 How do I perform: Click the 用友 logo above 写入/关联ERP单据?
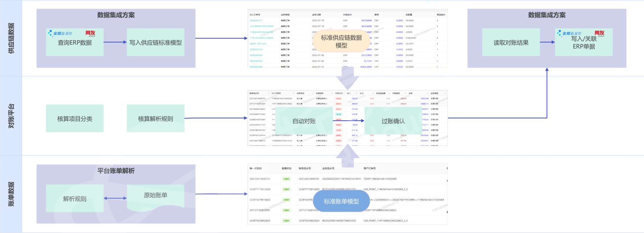599,33
